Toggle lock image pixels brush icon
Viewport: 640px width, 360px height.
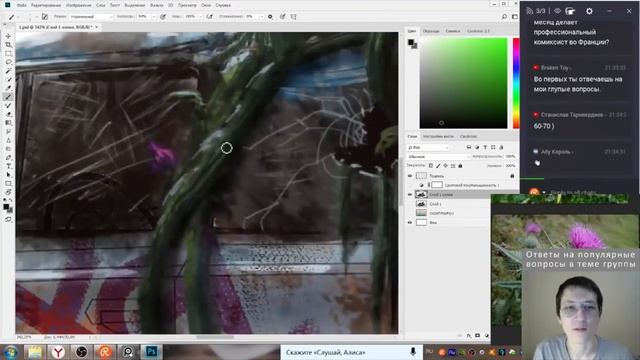coord(438,166)
